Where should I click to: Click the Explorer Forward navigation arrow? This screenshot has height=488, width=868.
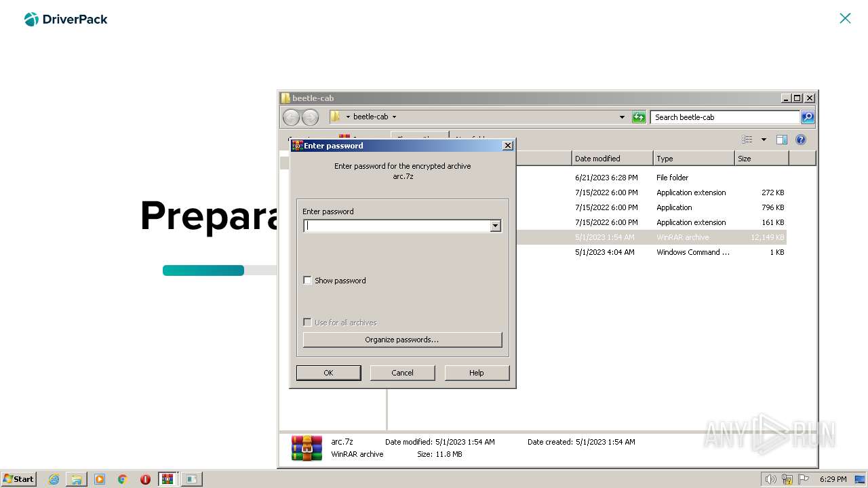tap(310, 117)
